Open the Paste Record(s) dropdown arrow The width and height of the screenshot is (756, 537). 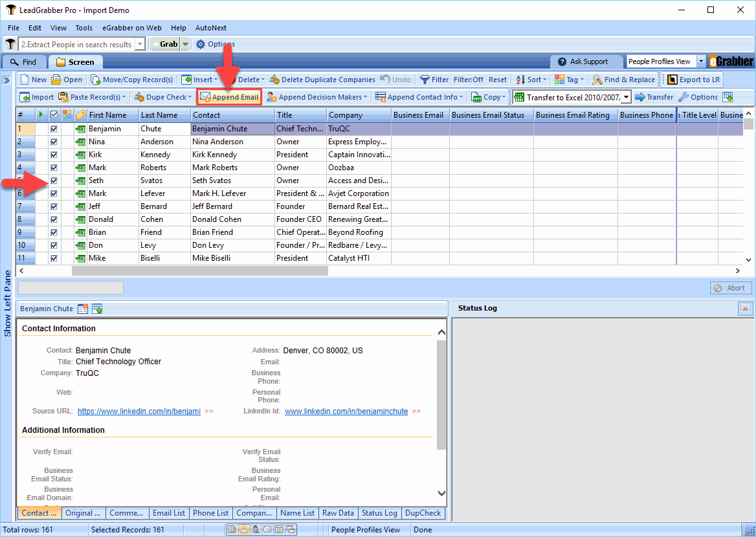coord(124,97)
